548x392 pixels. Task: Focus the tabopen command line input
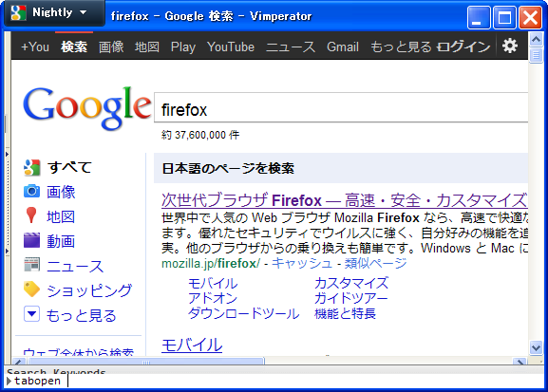[274, 381]
